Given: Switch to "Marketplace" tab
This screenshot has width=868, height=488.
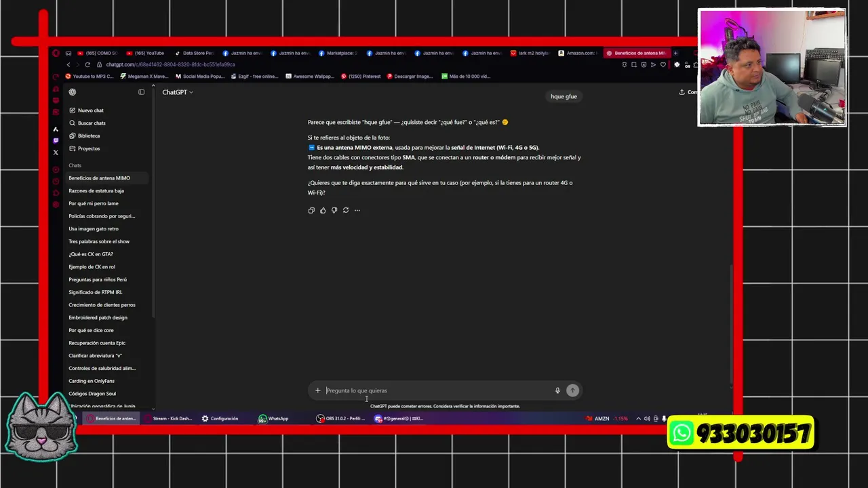Looking at the screenshot, I should point(338,53).
